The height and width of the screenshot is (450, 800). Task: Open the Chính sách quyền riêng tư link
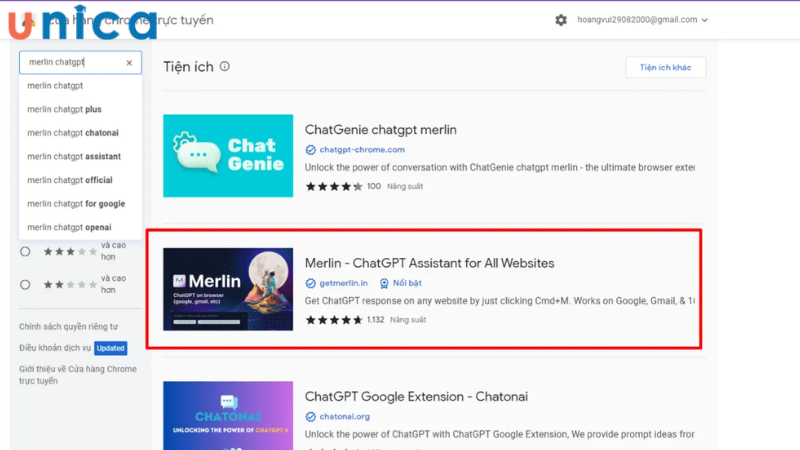[68, 327]
